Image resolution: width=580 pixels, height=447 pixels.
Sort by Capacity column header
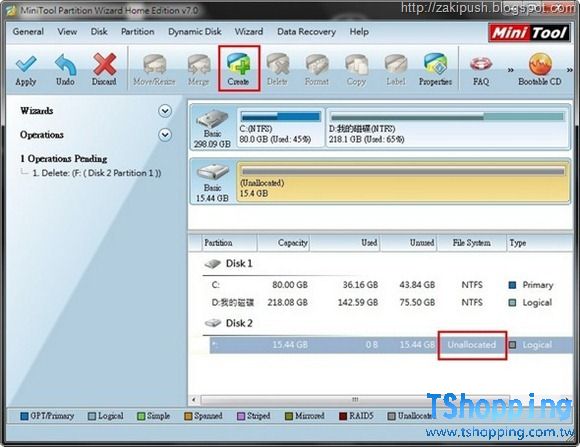(284, 243)
